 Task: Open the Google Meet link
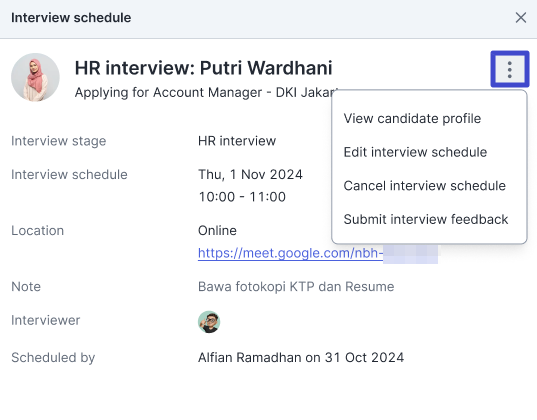tap(317, 253)
